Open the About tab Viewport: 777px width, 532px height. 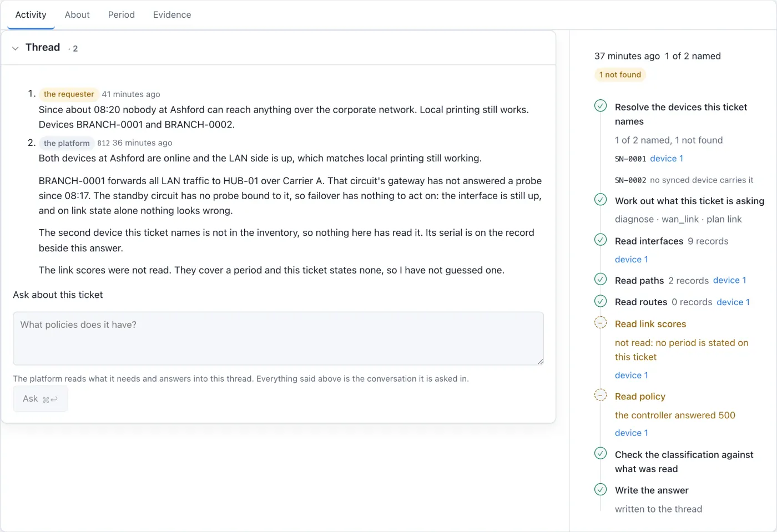point(77,15)
